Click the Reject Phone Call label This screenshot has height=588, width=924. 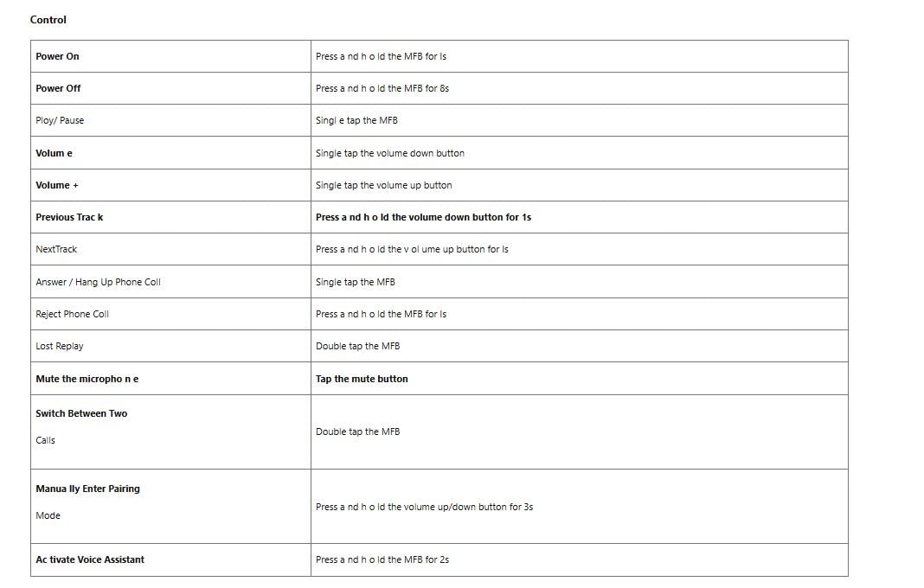pos(72,314)
